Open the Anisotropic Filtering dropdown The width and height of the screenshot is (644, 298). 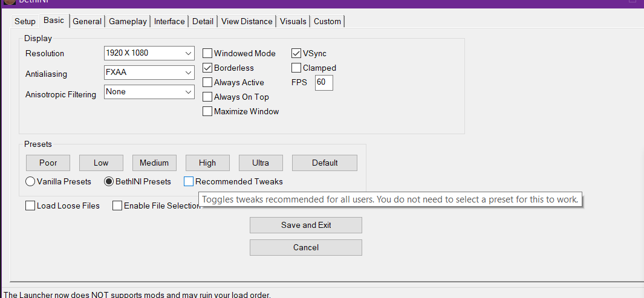(149, 92)
